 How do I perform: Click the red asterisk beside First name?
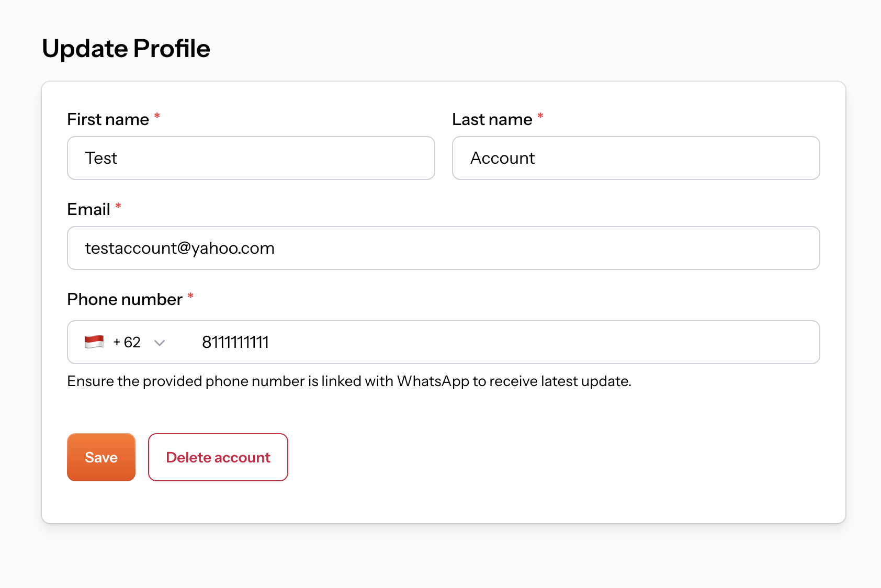pos(157,116)
